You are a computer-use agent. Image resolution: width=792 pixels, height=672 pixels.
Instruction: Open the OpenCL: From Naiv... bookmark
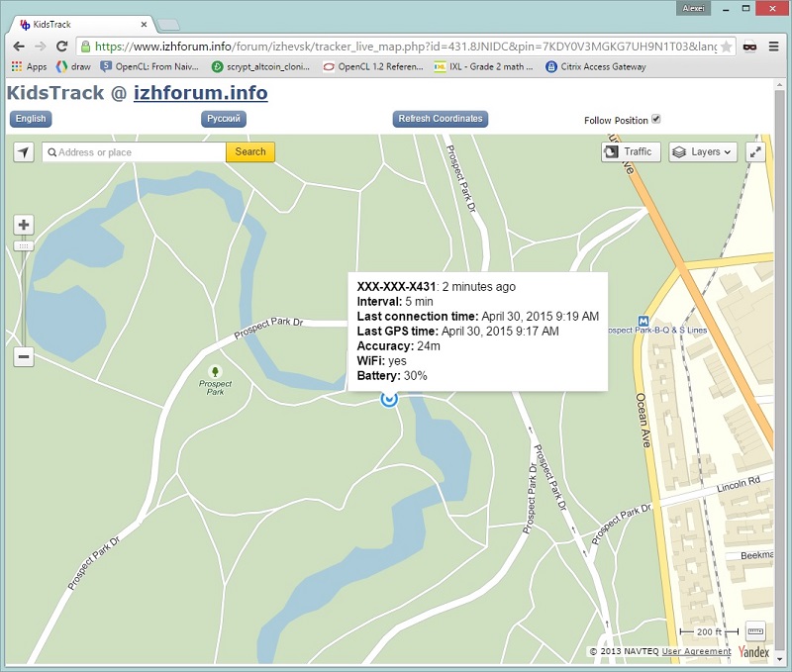149,66
